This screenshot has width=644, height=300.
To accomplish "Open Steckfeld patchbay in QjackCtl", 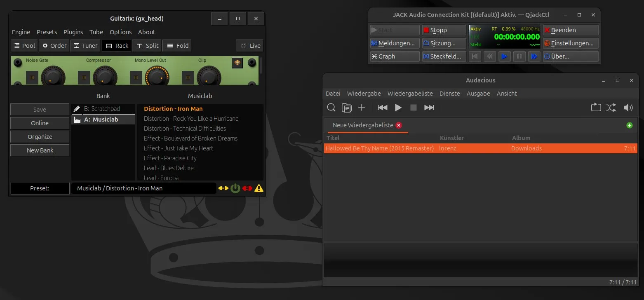I will pos(444,56).
